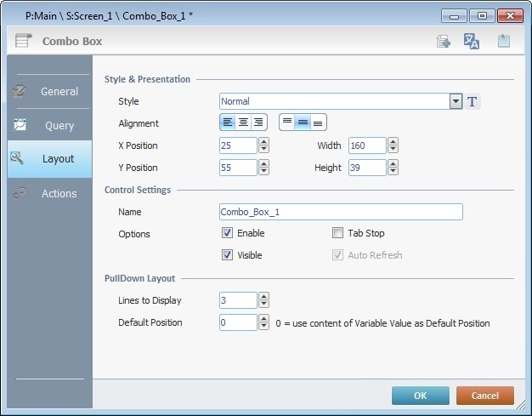This screenshot has width=532, height=416.
Task: Open the text style editor (T icon)
Action: coord(473,102)
